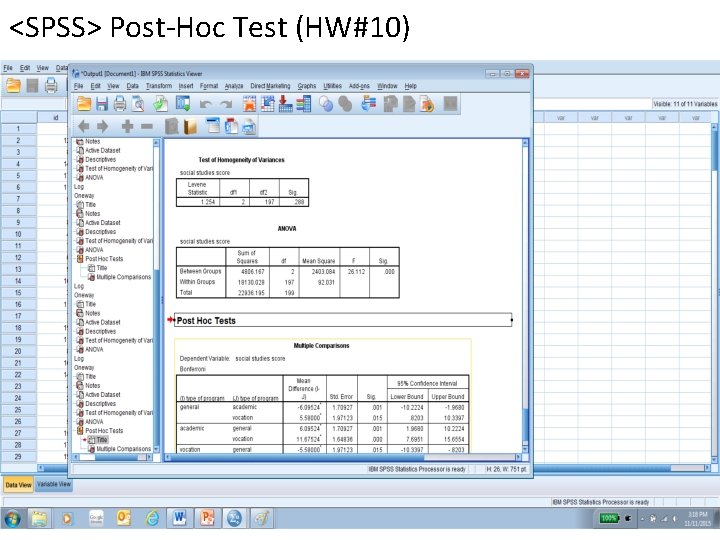
Task: Click the overlapping circles variable sets icon
Action: (326, 104)
